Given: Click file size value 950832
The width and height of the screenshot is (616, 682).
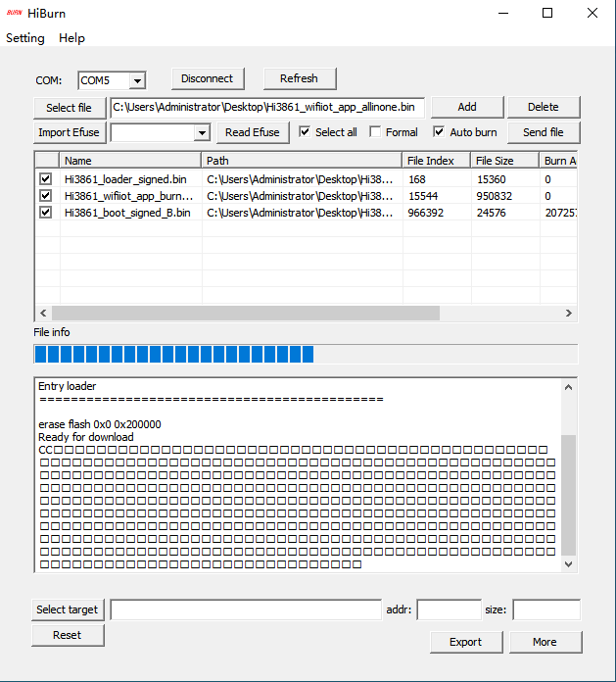Looking at the screenshot, I should [x=494, y=196].
